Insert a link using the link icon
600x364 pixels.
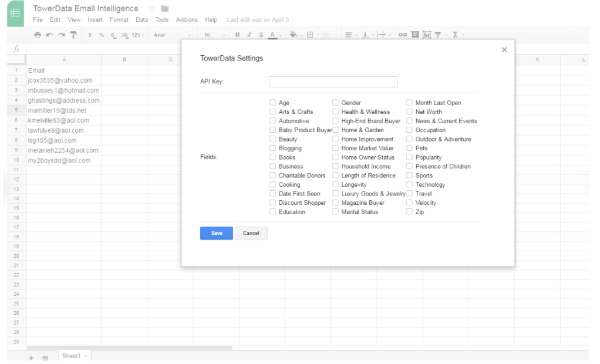(x=403, y=35)
